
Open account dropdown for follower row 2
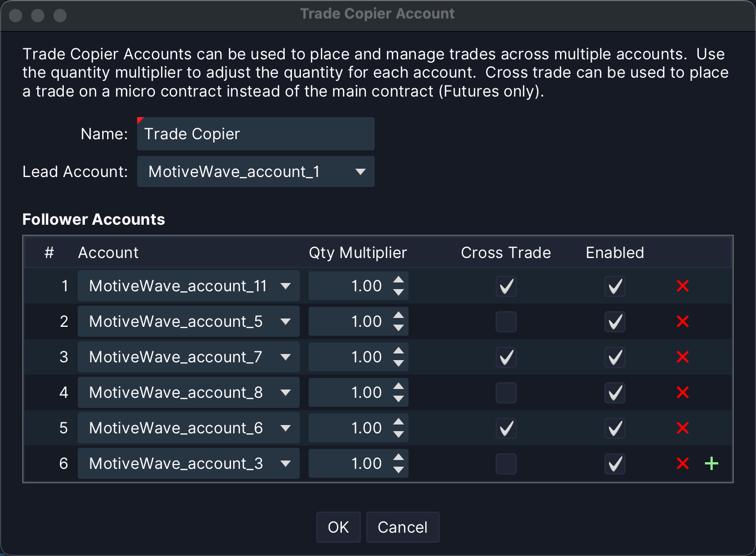click(188, 321)
